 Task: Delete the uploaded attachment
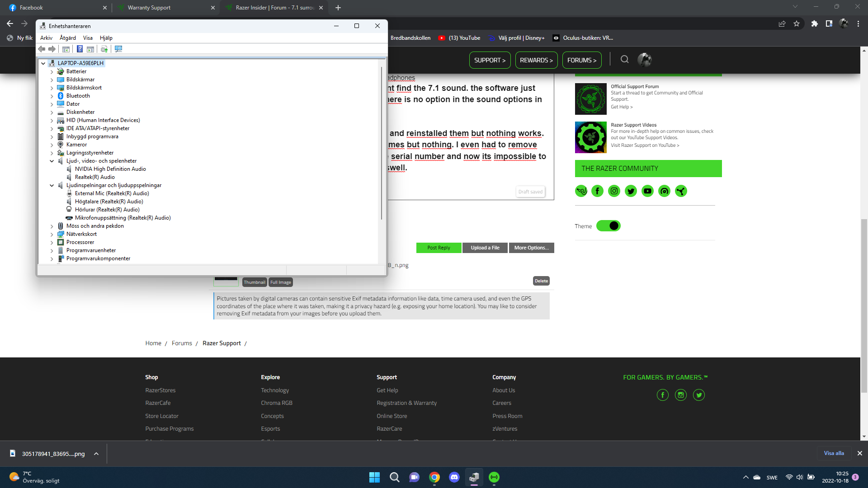pos(541,281)
